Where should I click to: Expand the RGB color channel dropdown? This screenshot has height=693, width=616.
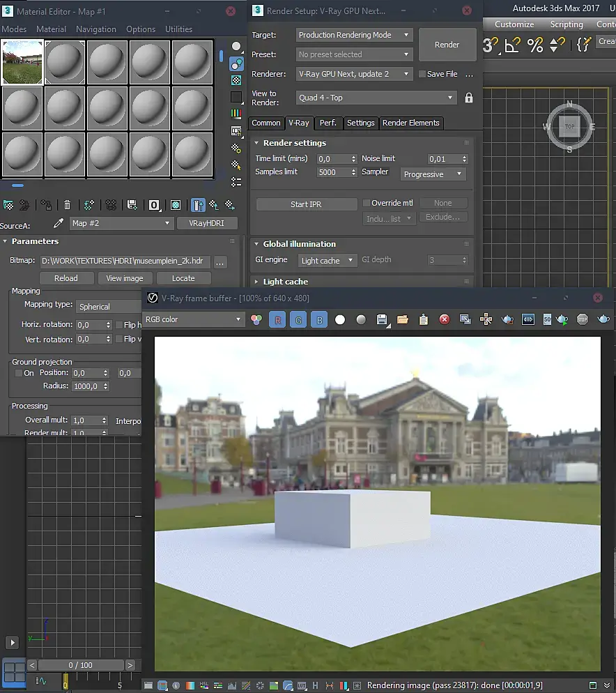(192, 319)
